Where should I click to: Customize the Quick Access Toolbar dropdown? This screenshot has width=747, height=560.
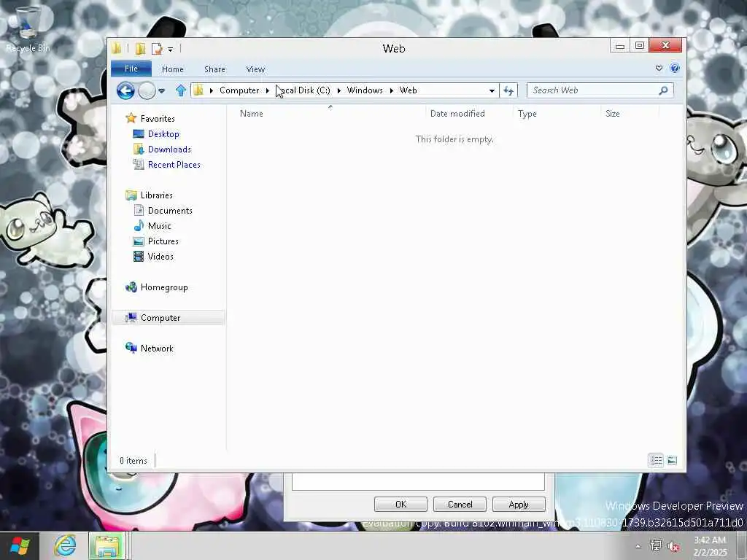point(170,49)
